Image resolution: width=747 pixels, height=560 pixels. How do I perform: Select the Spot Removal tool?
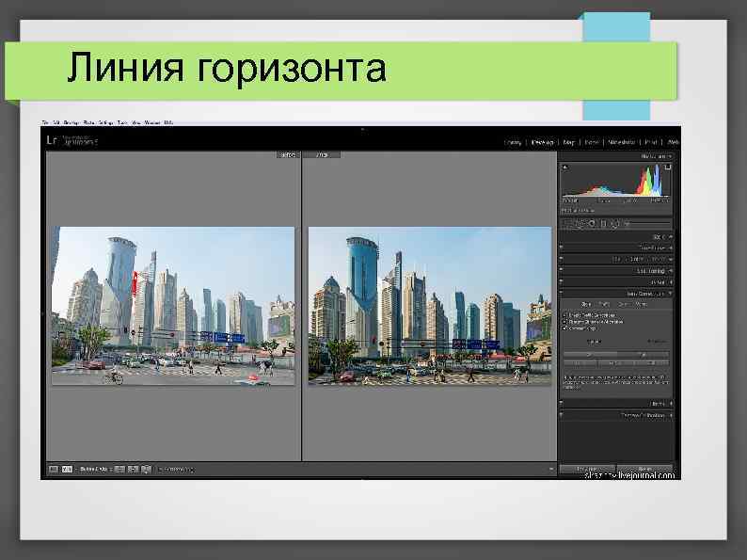[x=580, y=223]
